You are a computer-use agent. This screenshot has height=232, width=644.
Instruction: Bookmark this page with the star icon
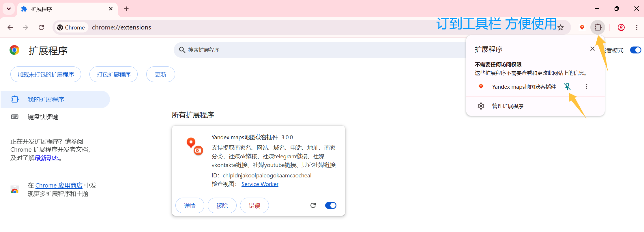click(561, 27)
